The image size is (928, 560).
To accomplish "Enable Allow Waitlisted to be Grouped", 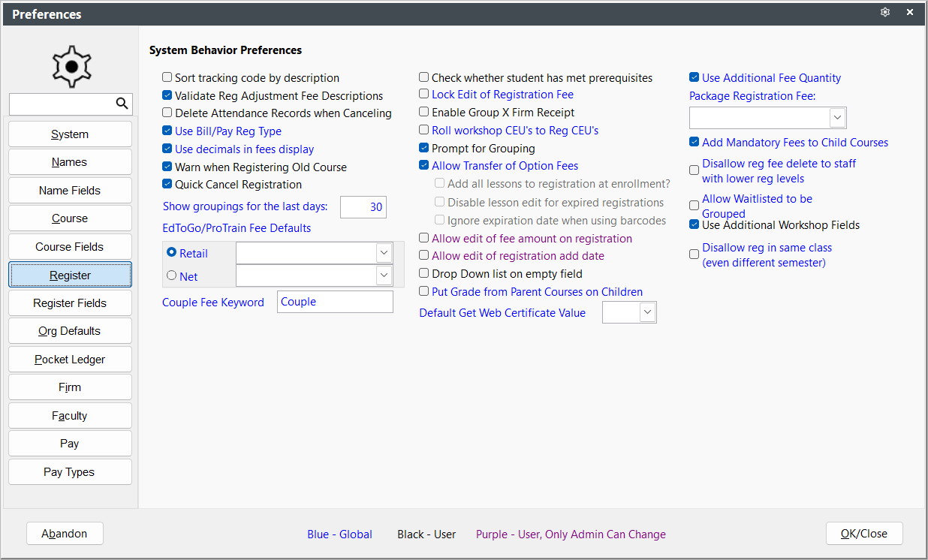I will pos(694,206).
